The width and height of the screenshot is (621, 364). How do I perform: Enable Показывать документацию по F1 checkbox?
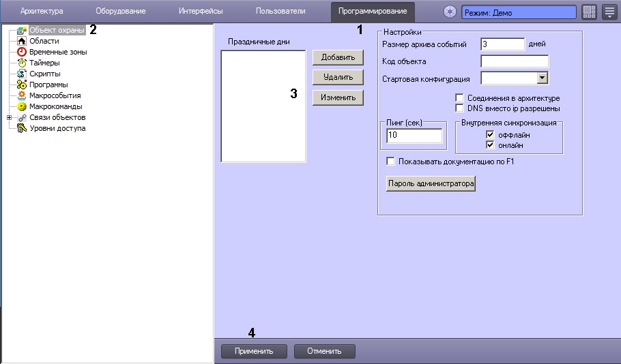pos(391,162)
